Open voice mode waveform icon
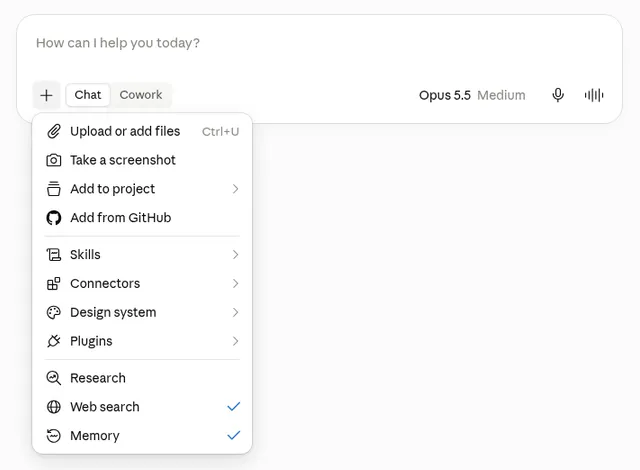The image size is (640, 470). [594, 95]
